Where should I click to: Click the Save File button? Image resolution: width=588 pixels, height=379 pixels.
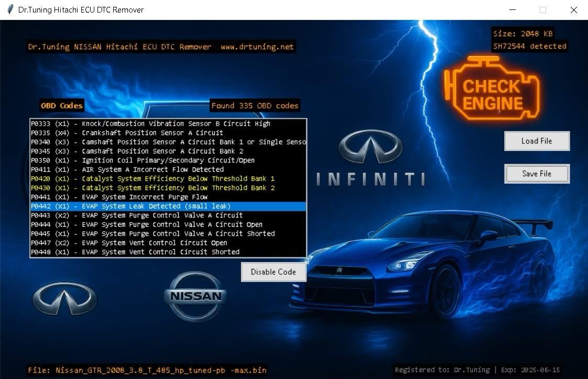[536, 173]
